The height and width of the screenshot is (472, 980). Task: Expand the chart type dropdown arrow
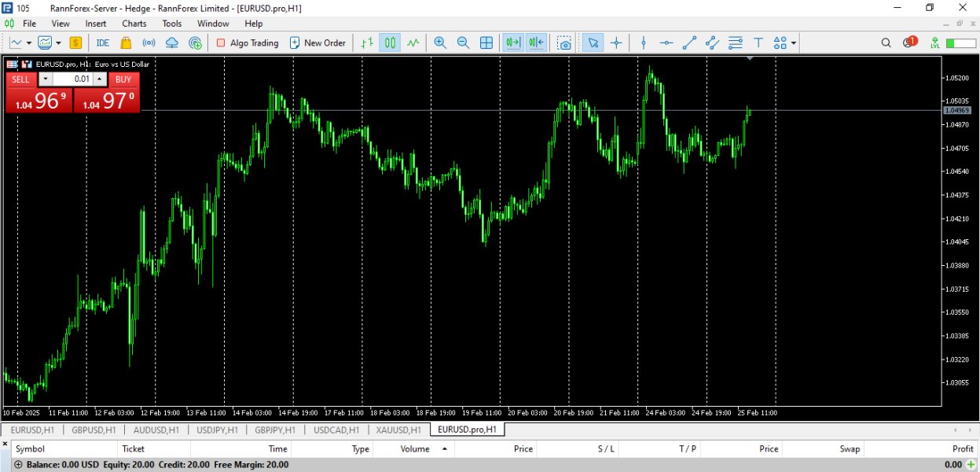point(29,43)
